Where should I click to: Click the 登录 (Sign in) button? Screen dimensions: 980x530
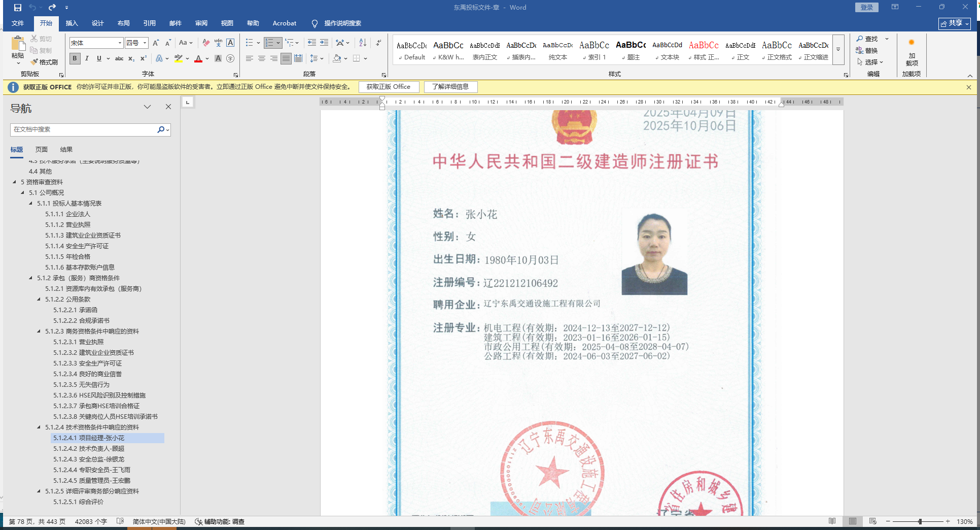pyautogui.click(x=867, y=8)
